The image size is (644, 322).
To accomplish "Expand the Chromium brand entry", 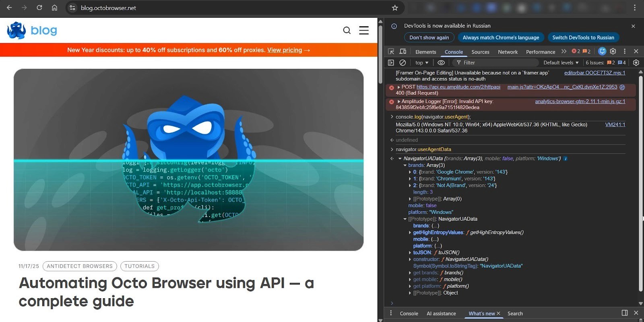I will point(410,179).
